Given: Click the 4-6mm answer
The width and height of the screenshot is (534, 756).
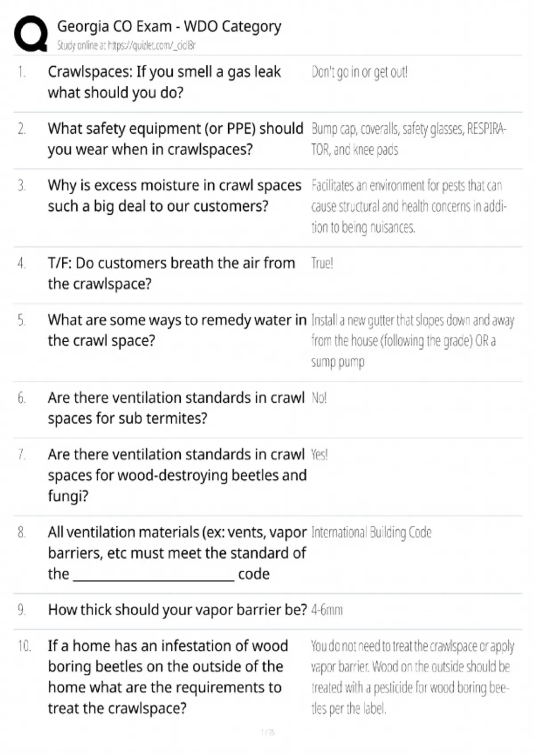Looking at the screenshot, I should (x=327, y=610).
